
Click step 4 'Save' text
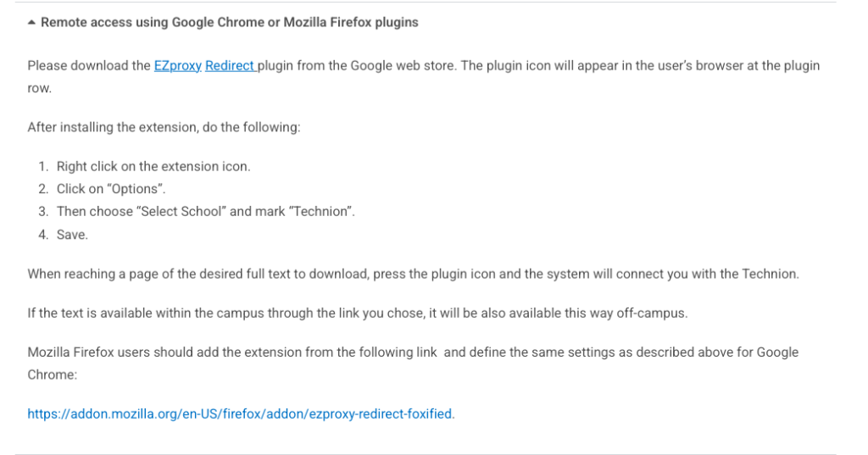(x=72, y=235)
